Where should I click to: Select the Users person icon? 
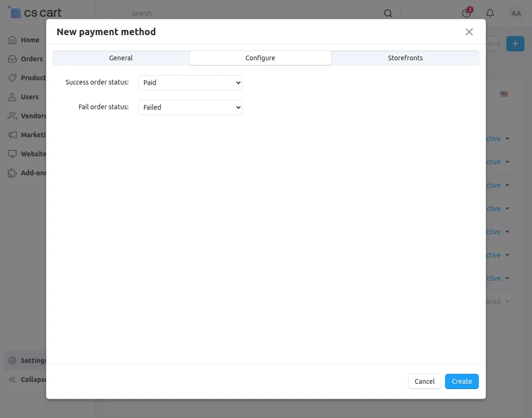12,97
